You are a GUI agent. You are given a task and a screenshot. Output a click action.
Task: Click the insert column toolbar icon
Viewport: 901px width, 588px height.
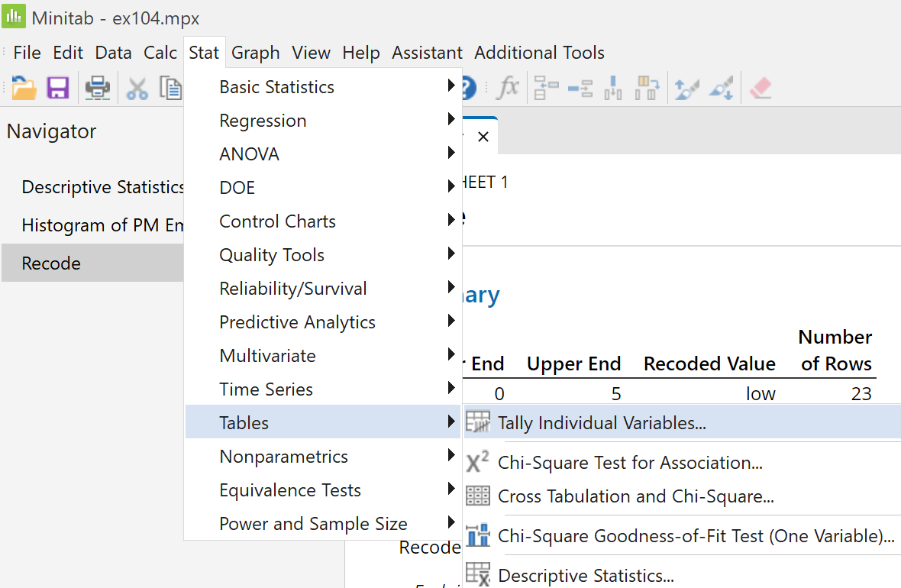click(x=613, y=88)
